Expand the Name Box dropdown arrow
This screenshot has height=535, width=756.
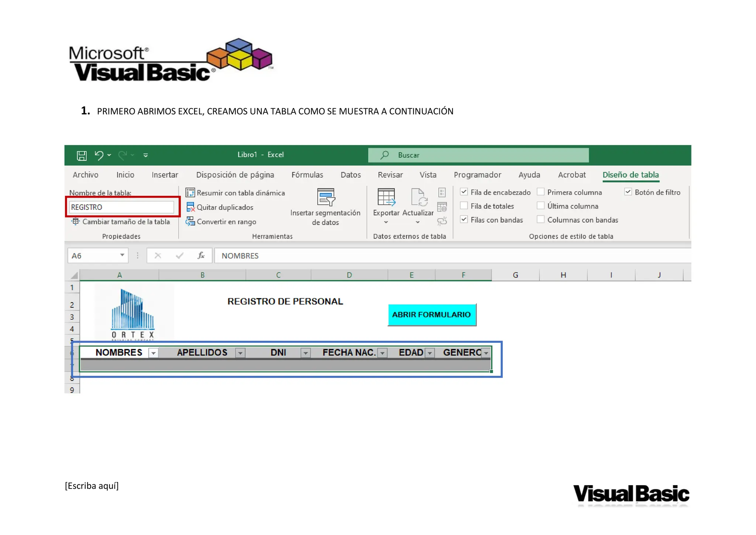[122, 255]
